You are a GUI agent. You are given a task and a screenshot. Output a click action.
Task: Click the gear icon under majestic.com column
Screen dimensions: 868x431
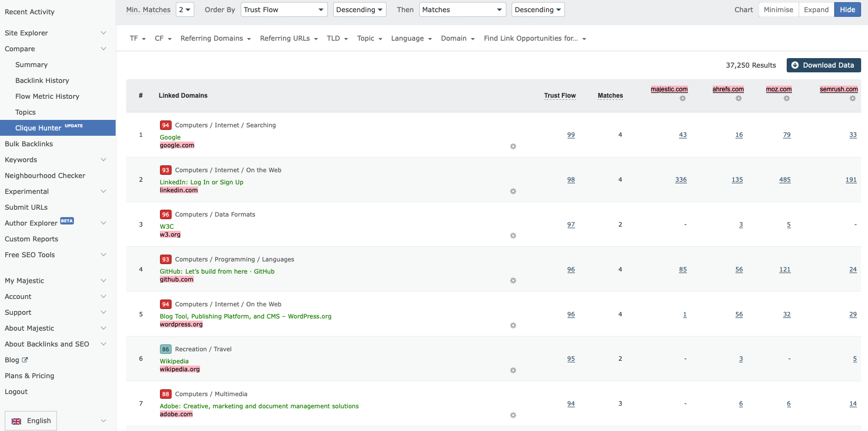click(683, 99)
